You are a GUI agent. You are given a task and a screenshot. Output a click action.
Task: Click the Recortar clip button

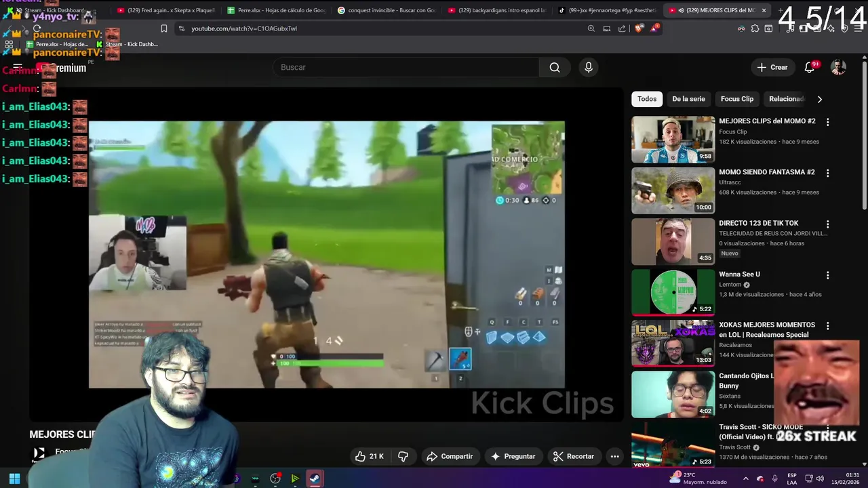(x=574, y=456)
